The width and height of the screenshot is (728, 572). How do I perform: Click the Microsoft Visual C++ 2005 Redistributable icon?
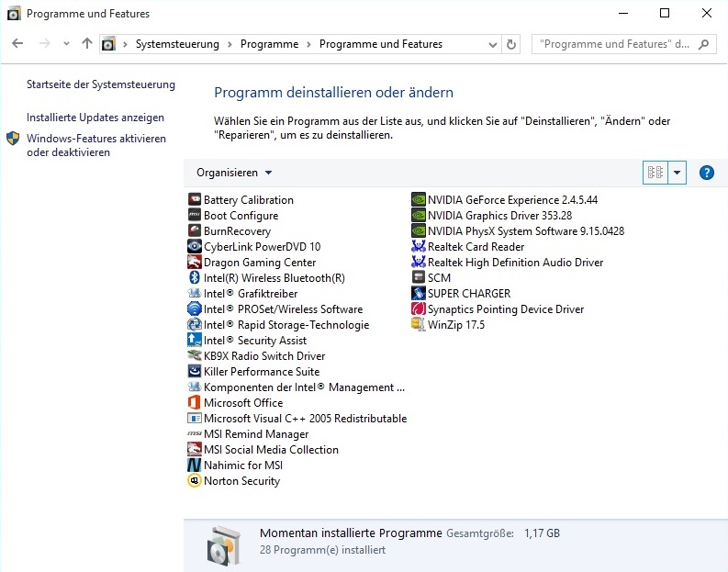[x=194, y=419]
